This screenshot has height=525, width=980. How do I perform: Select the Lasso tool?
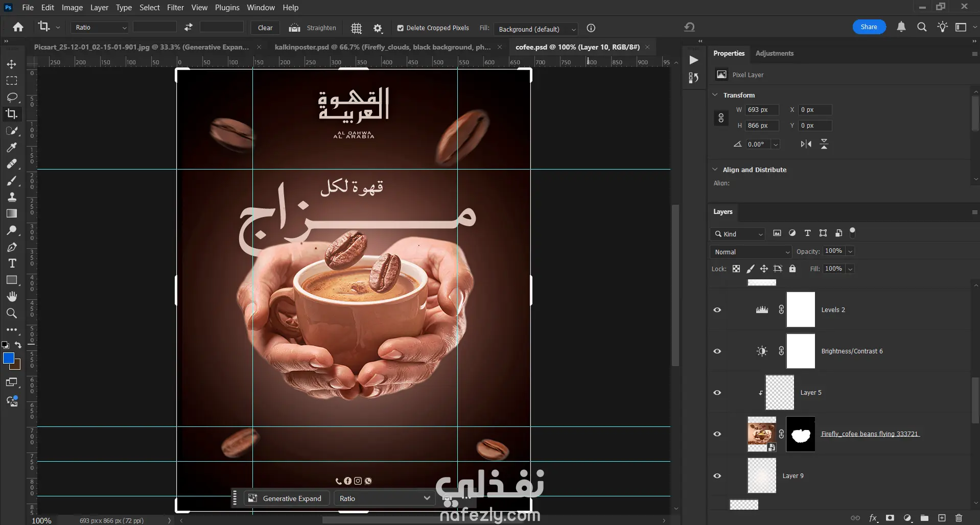[x=11, y=97]
